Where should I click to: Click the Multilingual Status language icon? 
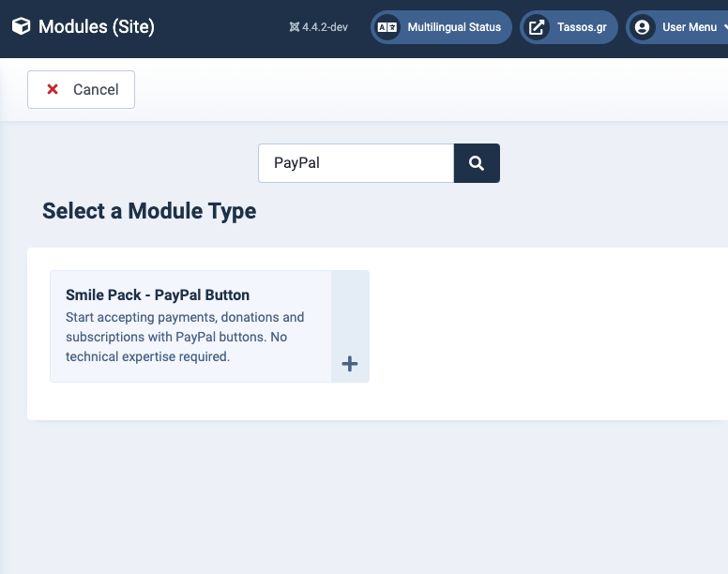[387, 27]
